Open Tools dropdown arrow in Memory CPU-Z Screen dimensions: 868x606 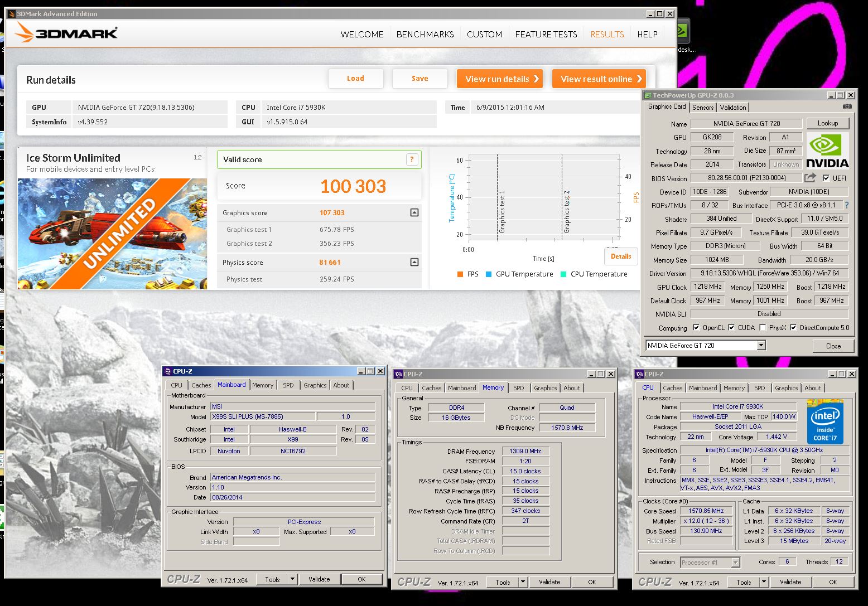click(523, 582)
